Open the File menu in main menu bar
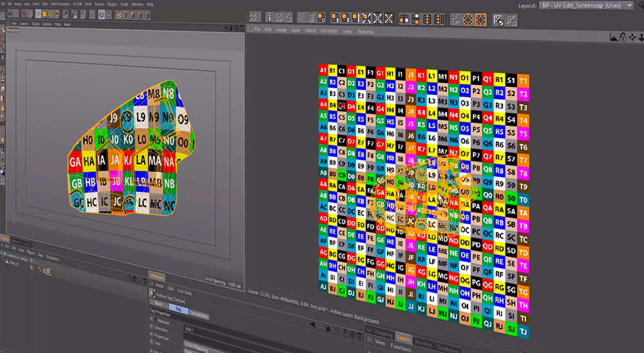This screenshot has width=644, height=353. tap(3, 4)
